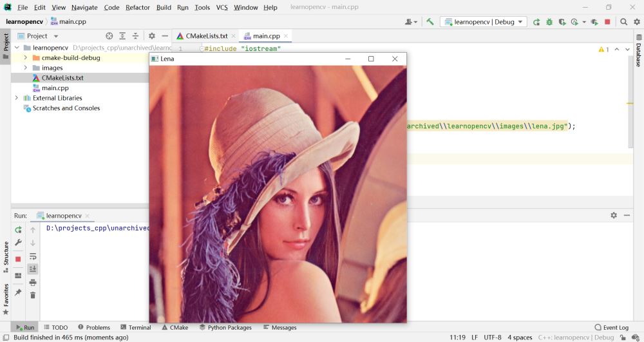Open the VCS menu
This screenshot has height=342, width=644.
(x=222, y=7)
